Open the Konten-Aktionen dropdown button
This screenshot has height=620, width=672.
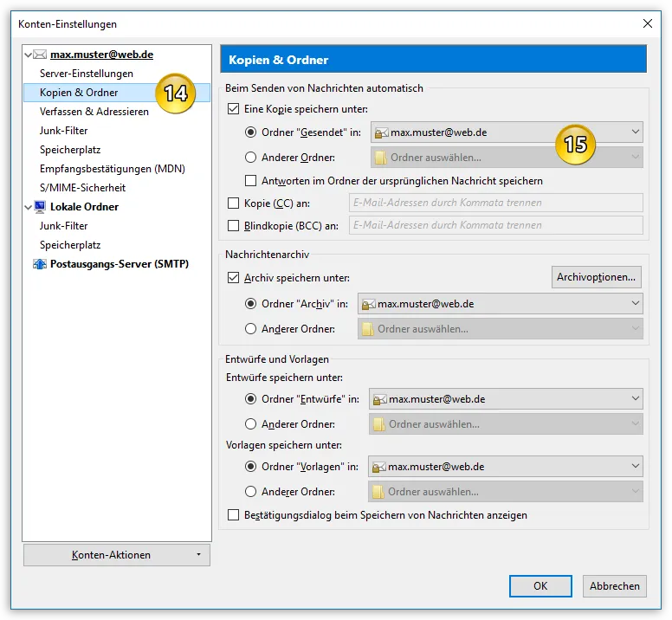117,555
